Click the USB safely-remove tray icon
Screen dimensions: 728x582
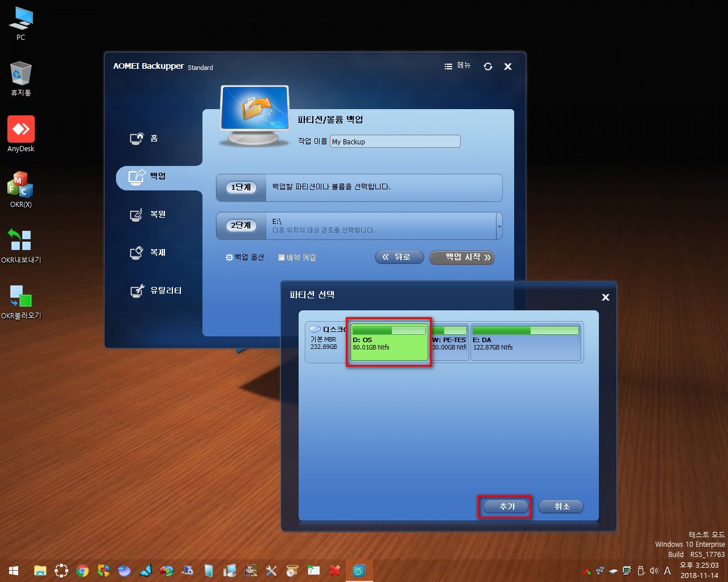pos(641,571)
